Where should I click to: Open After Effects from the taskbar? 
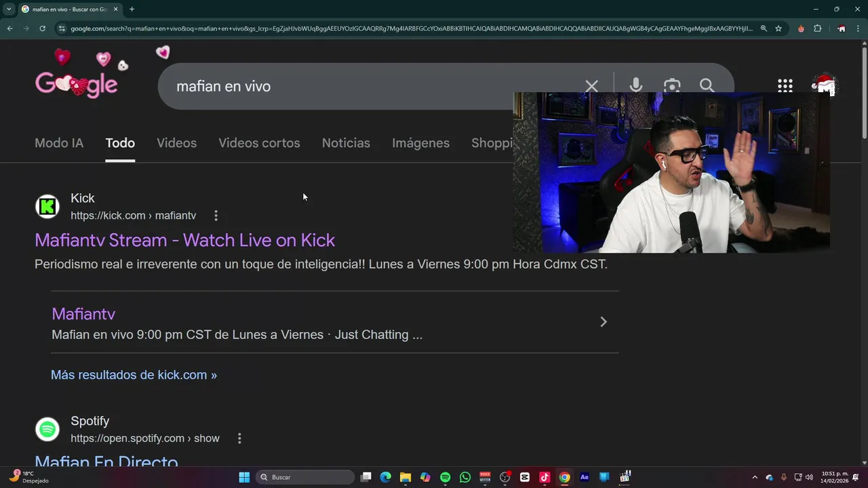[x=585, y=477]
